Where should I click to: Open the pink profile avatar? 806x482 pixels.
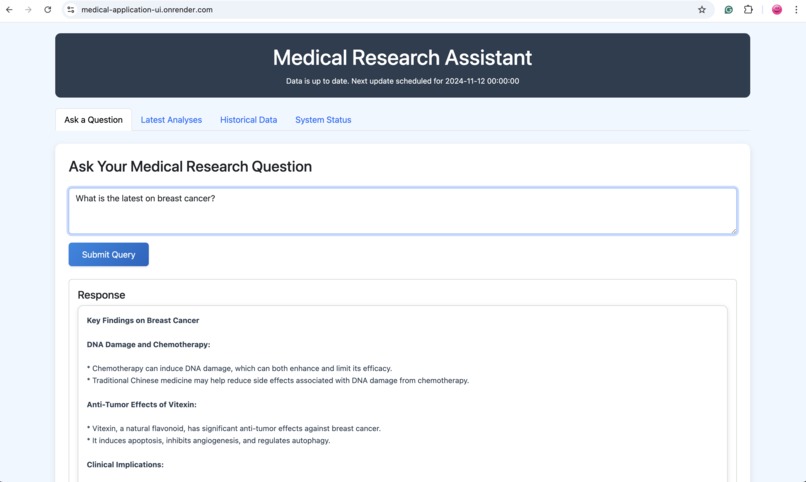(x=777, y=10)
